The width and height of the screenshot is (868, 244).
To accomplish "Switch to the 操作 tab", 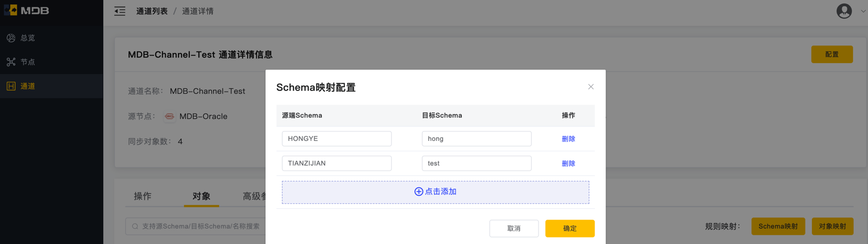I will pos(143,196).
